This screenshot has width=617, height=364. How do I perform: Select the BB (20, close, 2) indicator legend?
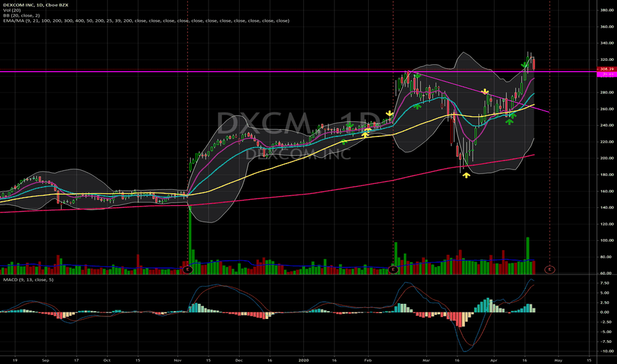pyautogui.click(x=21, y=15)
